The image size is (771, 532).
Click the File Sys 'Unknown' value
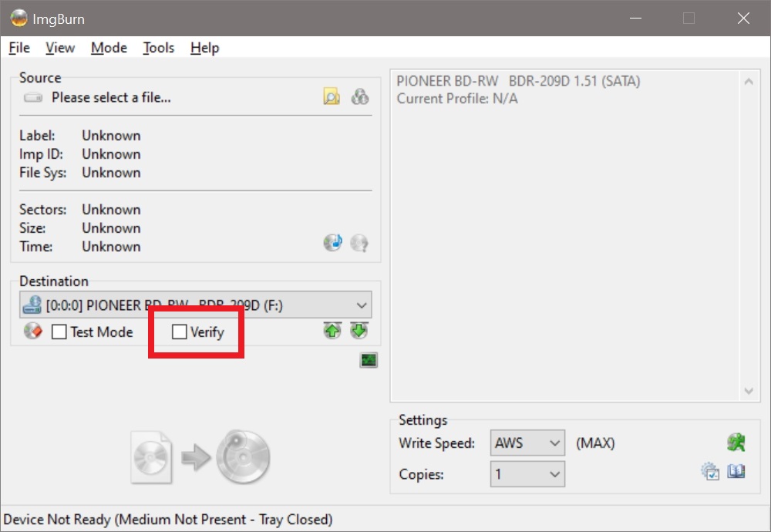(x=111, y=173)
